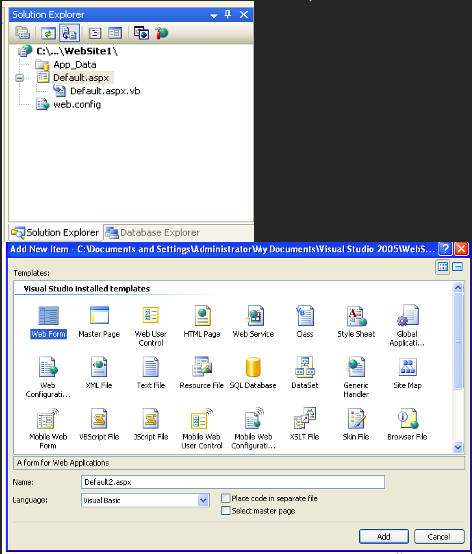Select the Web User Control template

(151, 326)
